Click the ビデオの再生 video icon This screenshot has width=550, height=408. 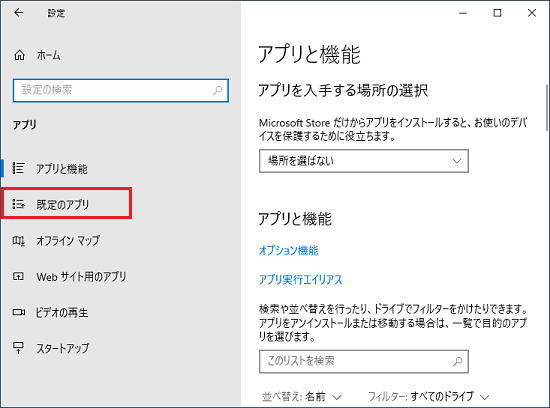tap(19, 312)
